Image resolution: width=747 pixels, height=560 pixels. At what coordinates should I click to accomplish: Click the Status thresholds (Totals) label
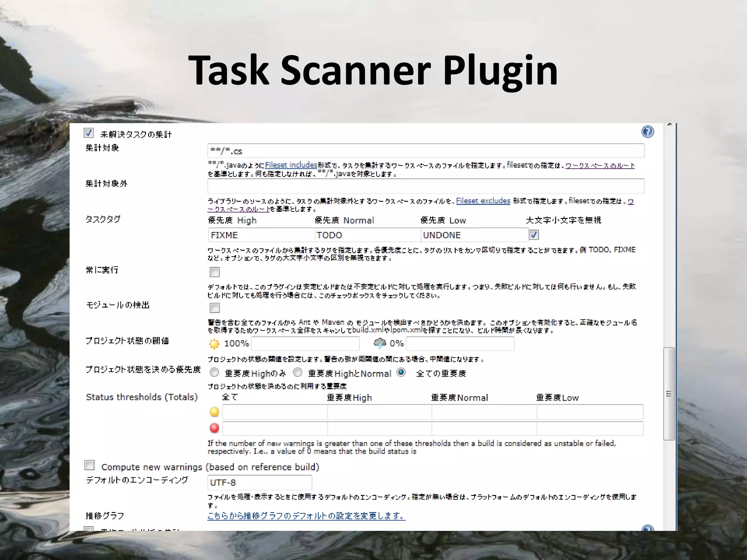click(142, 397)
